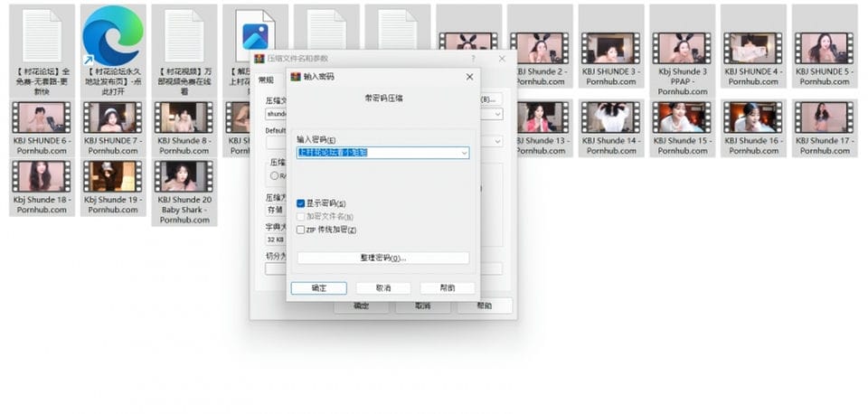Select text file 【村花视频】万部视频免费在线看
The height and width of the screenshot is (414, 868).
point(184,51)
